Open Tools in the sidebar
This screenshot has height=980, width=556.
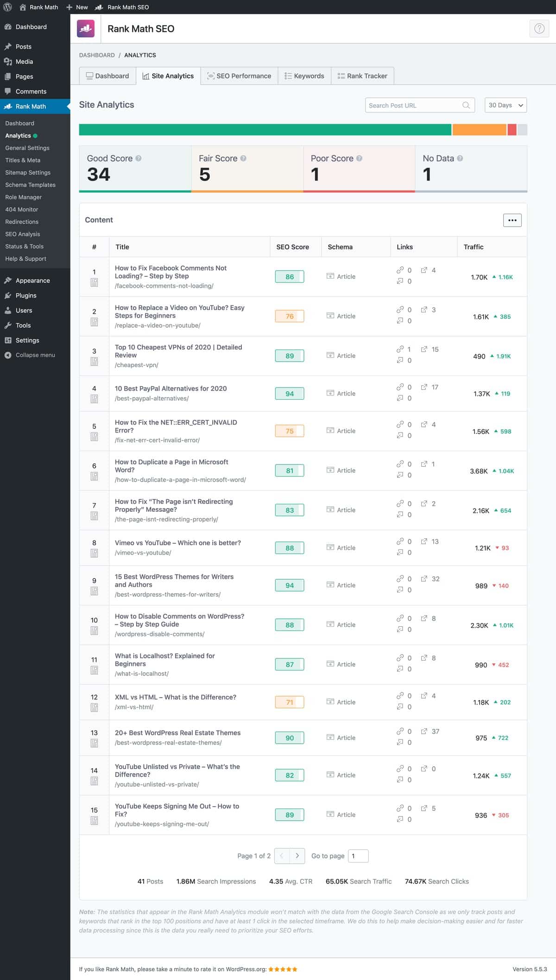[23, 325]
